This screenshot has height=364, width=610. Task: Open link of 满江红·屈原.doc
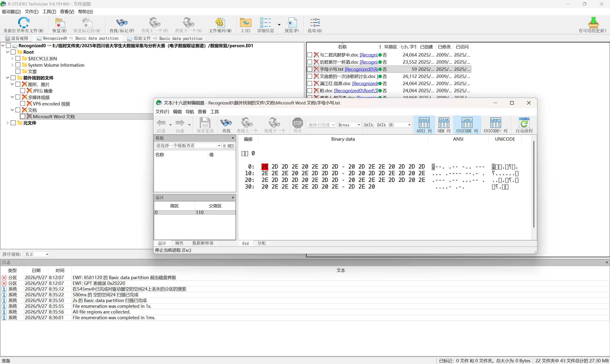point(365,83)
